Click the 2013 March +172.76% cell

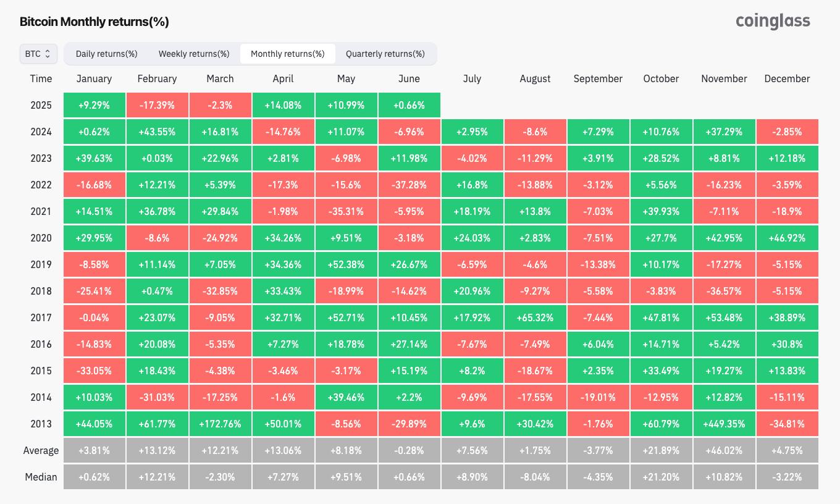pos(220,424)
